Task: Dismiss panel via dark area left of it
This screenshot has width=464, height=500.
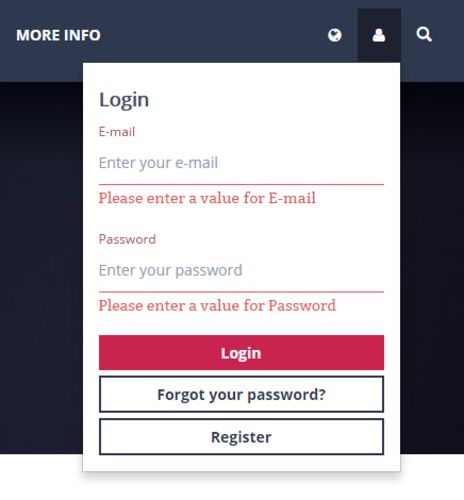Action: (41, 267)
